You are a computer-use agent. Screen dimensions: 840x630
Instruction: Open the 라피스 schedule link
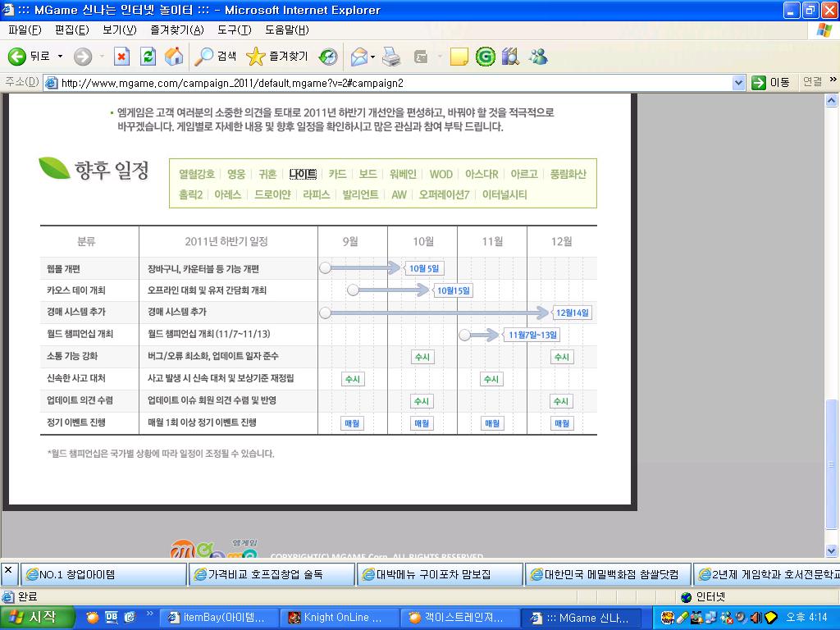[x=316, y=195]
